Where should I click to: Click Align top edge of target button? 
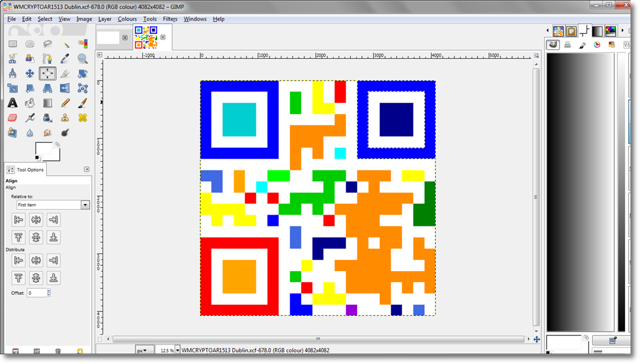(18, 237)
